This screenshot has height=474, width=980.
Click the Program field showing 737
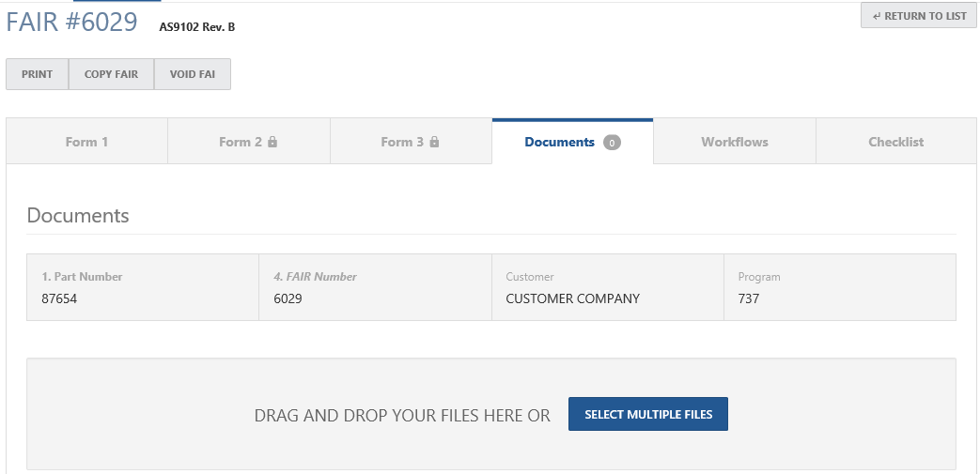tap(840, 287)
